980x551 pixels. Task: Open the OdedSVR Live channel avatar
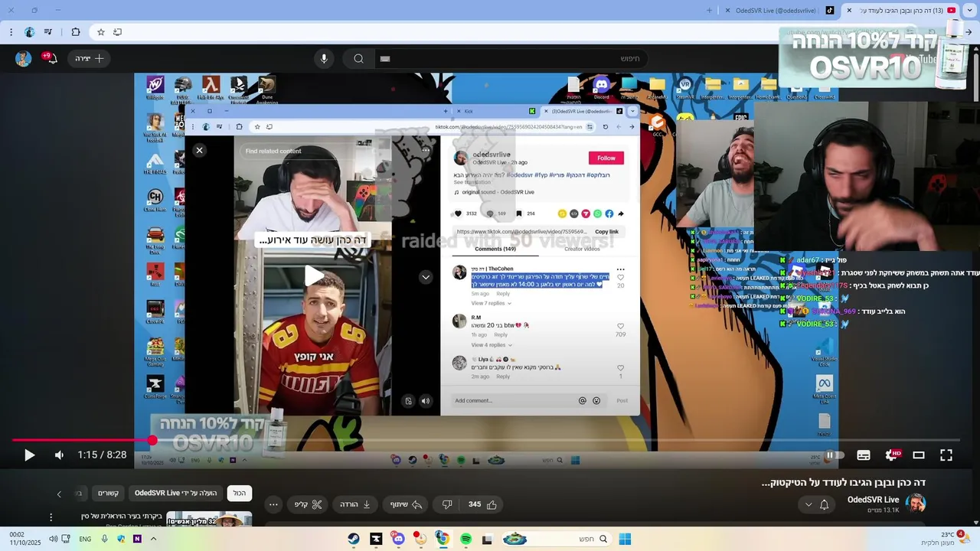coord(916,504)
